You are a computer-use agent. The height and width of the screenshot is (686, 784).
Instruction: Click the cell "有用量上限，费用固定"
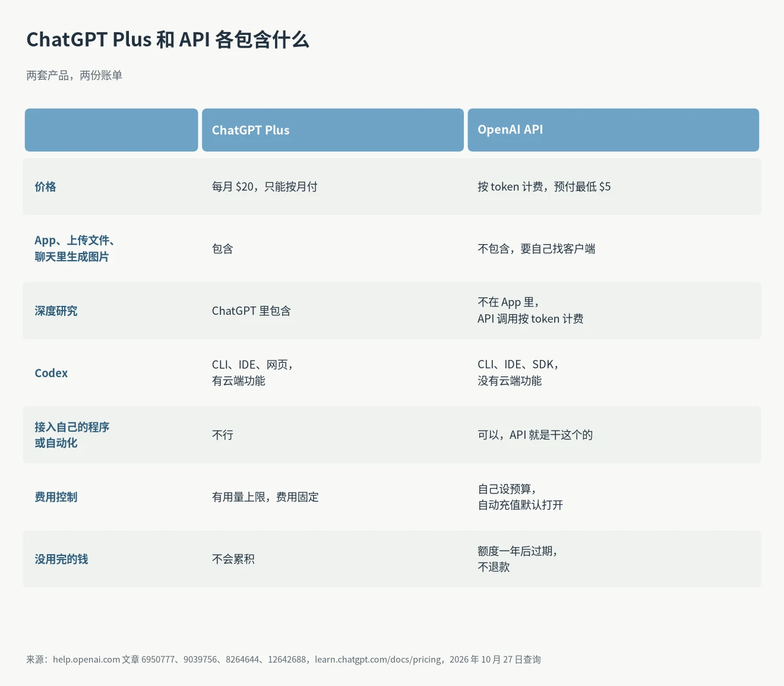coord(265,497)
